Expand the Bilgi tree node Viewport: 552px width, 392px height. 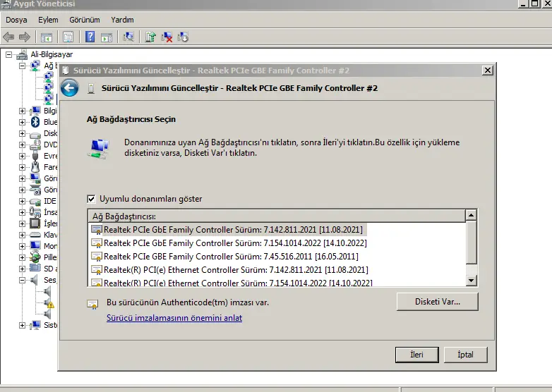[22, 111]
